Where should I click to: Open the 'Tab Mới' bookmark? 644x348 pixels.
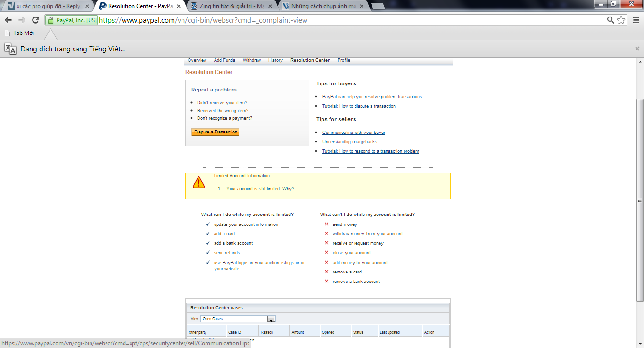(19, 33)
